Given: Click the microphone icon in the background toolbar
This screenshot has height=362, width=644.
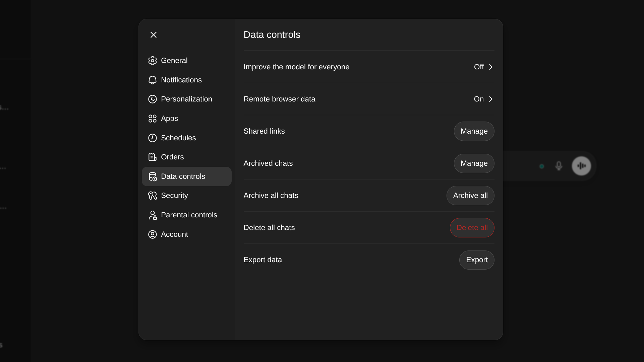Looking at the screenshot, I should click(x=558, y=166).
